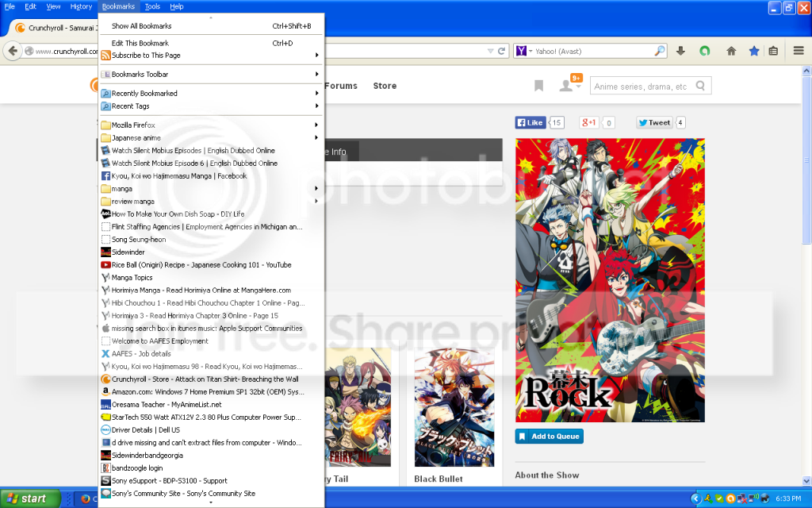This screenshot has width=812, height=508.
Task: Click the Facebook Like button
Action: tap(530, 122)
